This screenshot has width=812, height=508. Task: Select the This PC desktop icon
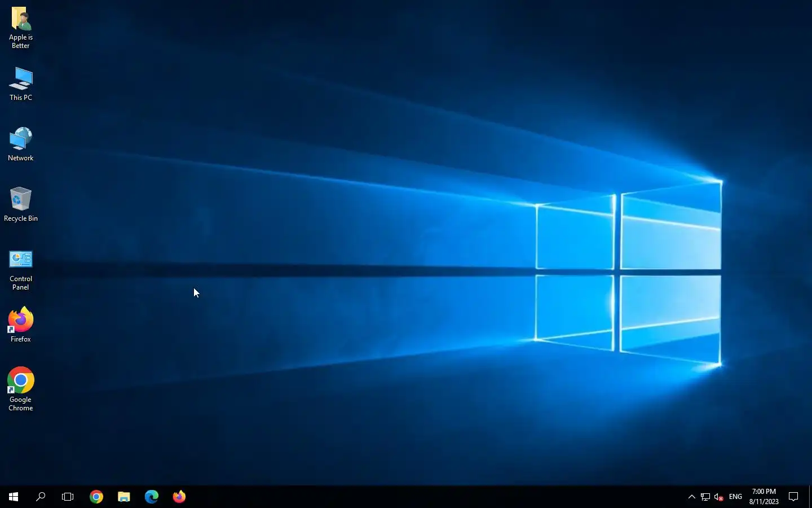[x=21, y=84]
